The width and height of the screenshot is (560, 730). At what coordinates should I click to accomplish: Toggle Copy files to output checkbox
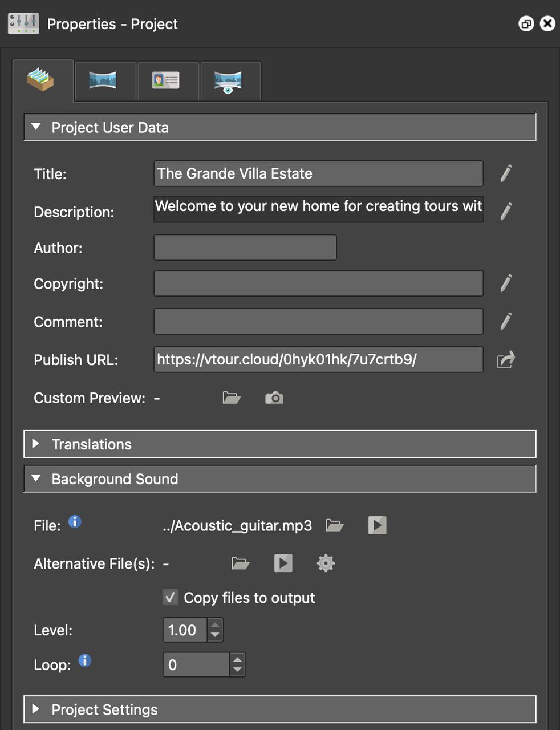pyautogui.click(x=170, y=597)
